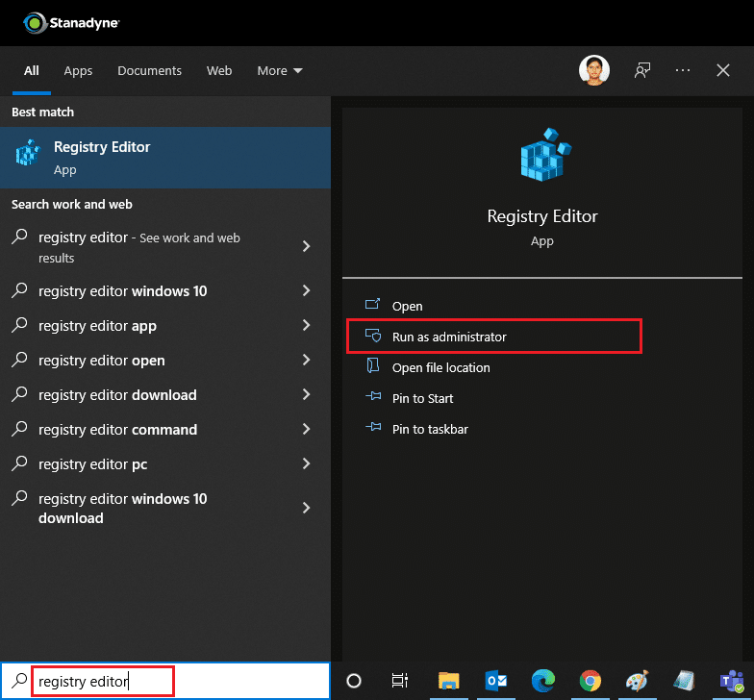Open Cortana circle on the taskbar

pyautogui.click(x=354, y=681)
